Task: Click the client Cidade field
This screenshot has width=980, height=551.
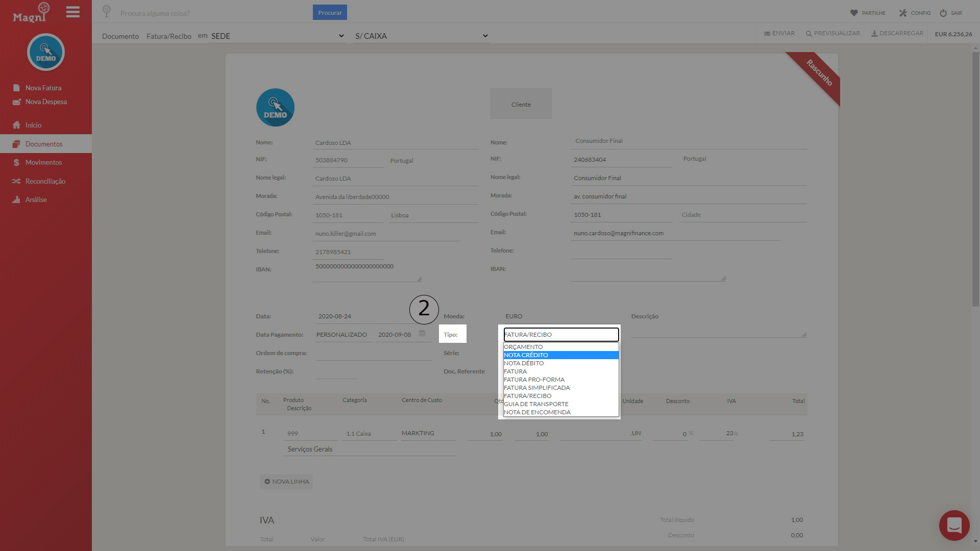Action: click(x=743, y=215)
